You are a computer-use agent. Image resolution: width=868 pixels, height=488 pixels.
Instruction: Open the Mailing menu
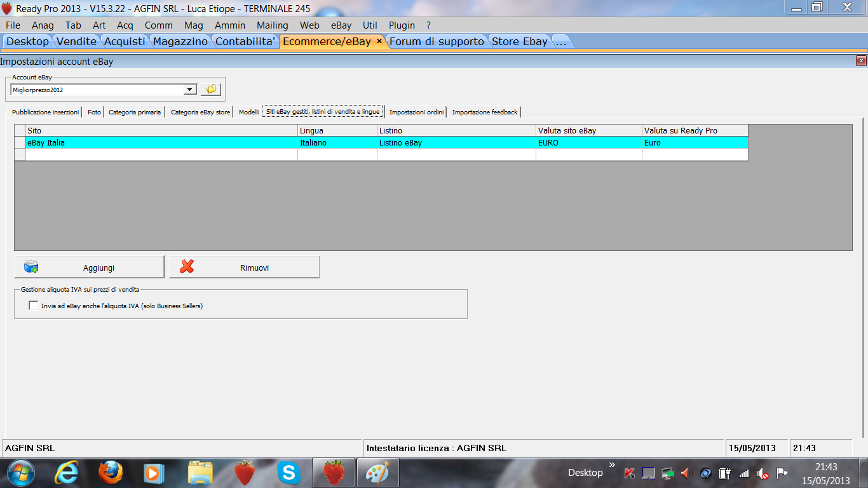273,25
